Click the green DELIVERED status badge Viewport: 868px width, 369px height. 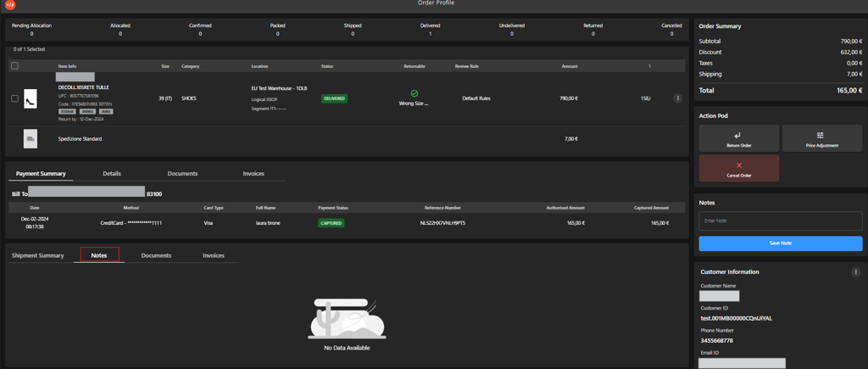point(334,98)
